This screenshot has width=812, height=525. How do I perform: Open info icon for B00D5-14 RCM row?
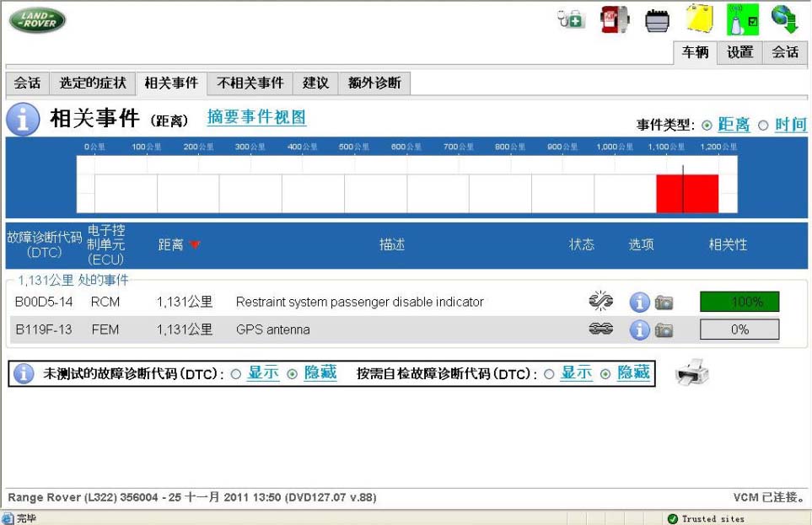639,302
